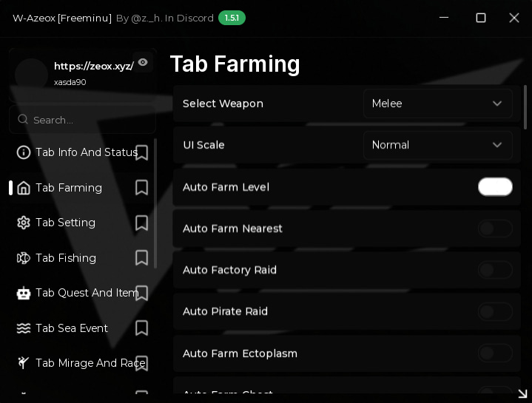Image resolution: width=532 pixels, height=403 pixels.
Task: Click the fish icon for Tab Fishing
Action: 24,258
